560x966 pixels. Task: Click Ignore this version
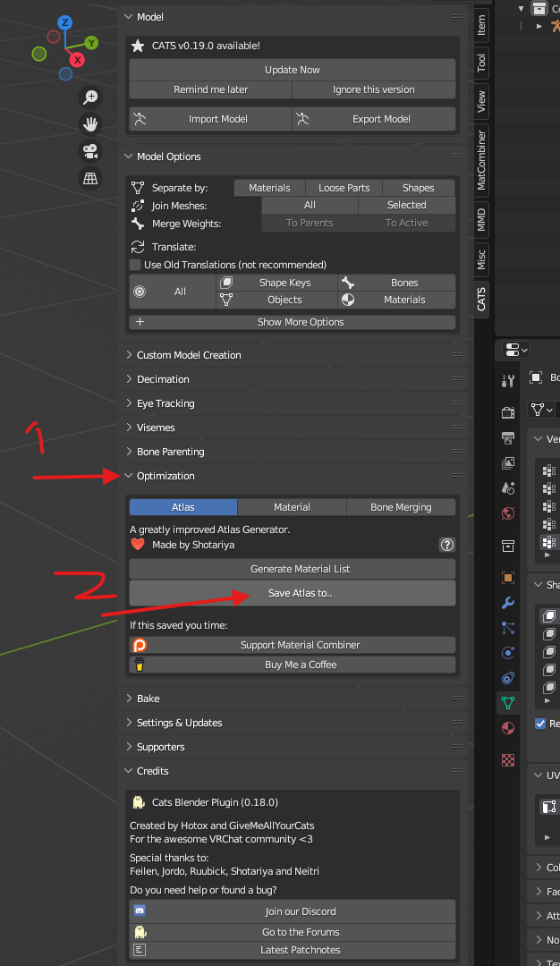[x=374, y=89]
